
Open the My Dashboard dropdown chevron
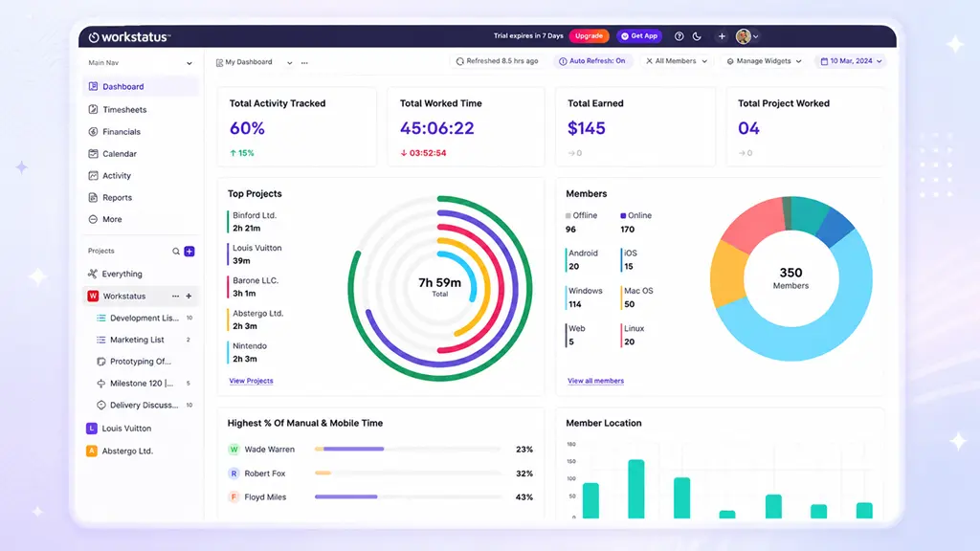[289, 63]
